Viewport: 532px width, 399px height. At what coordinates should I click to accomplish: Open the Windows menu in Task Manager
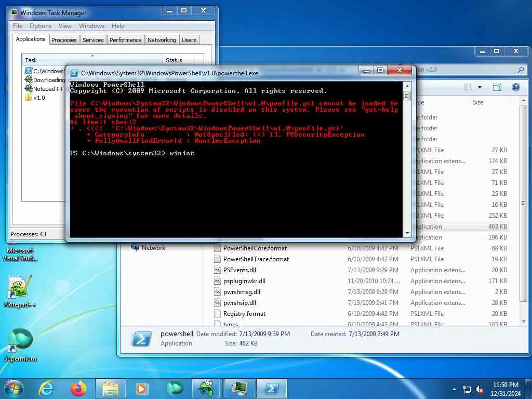coord(91,26)
